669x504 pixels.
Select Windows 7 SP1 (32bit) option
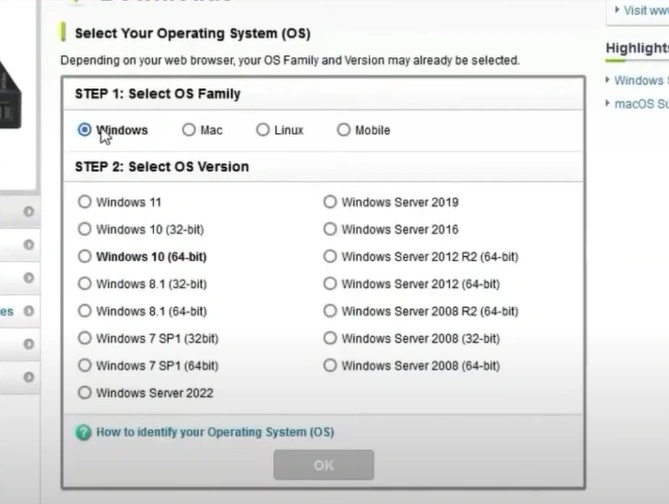84,338
